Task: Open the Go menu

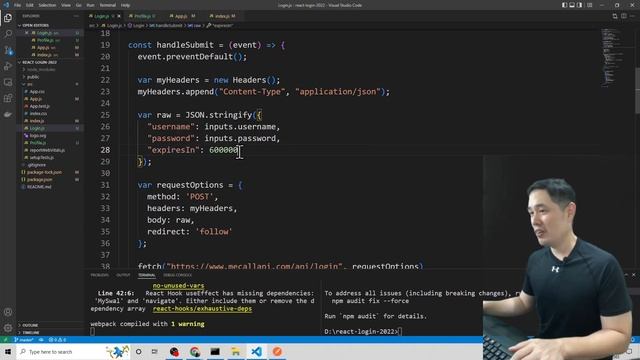Action: [78, 5]
